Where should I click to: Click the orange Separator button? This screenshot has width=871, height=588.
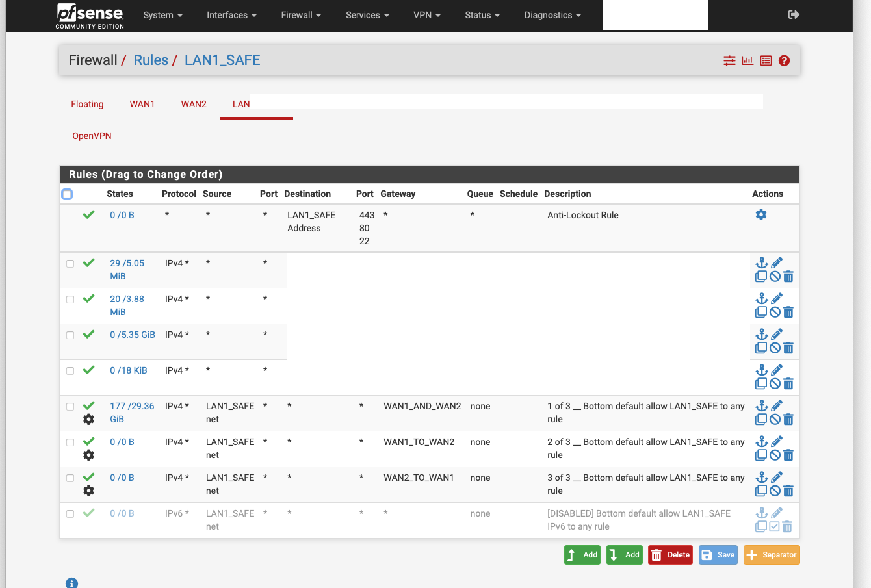coord(772,555)
